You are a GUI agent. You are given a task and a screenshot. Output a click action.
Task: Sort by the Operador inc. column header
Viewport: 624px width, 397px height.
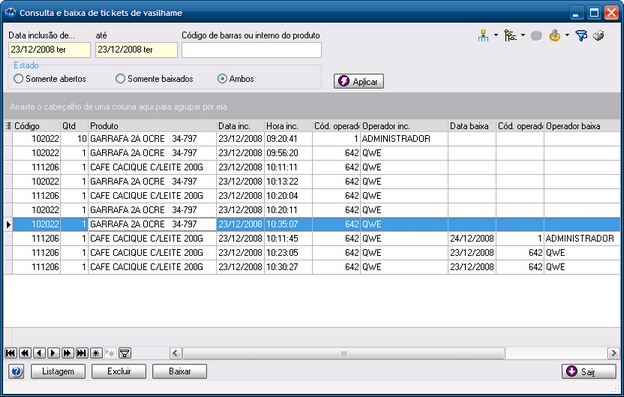pyautogui.click(x=404, y=126)
